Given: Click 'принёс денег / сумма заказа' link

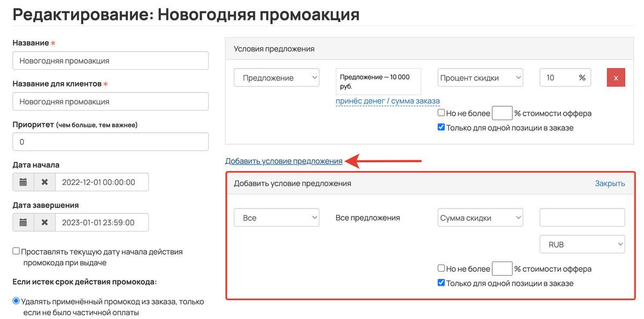Looking at the screenshot, I should pyautogui.click(x=387, y=101).
